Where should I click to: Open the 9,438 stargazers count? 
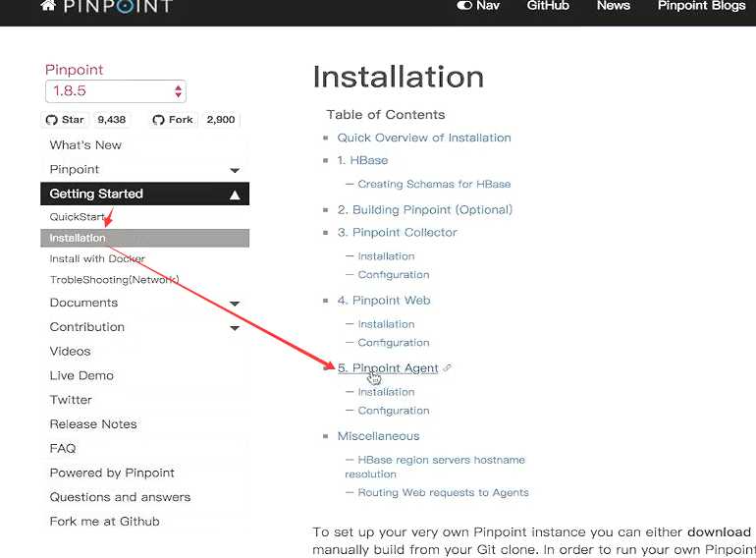(x=112, y=120)
